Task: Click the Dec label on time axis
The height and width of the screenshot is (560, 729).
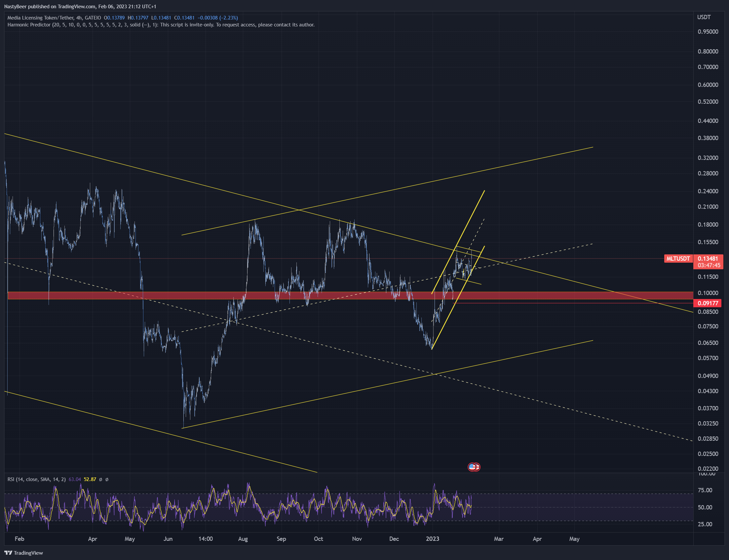Action: tap(394, 539)
